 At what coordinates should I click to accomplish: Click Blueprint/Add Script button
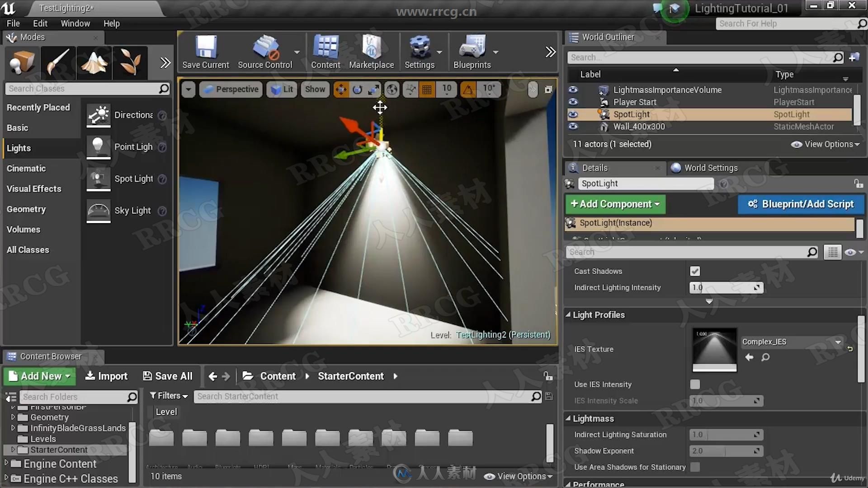tap(801, 204)
